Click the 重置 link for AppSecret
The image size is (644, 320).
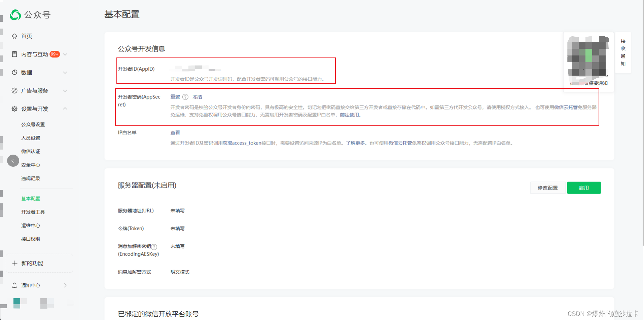(x=175, y=97)
